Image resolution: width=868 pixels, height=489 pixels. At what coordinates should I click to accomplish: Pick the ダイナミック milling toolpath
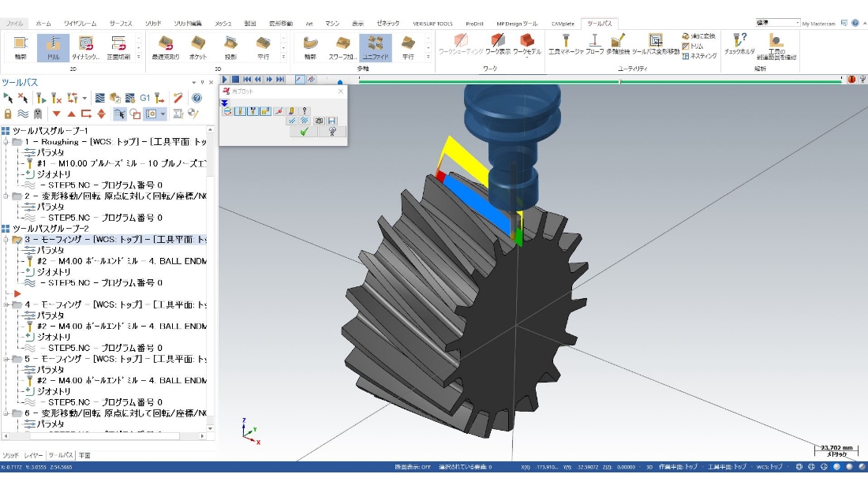click(x=85, y=47)
